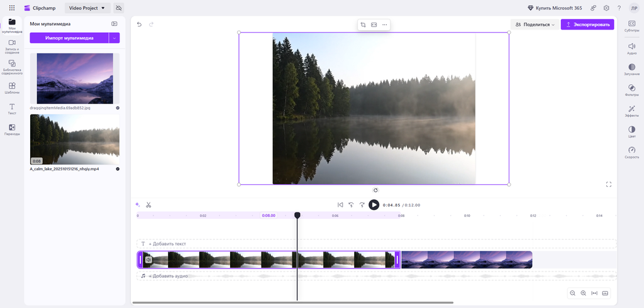Screen dimensions: 644x308
Task: Click file name A_calm_lake_20251015216_nhqiy.mp4
Action: [x=65, y=169]
